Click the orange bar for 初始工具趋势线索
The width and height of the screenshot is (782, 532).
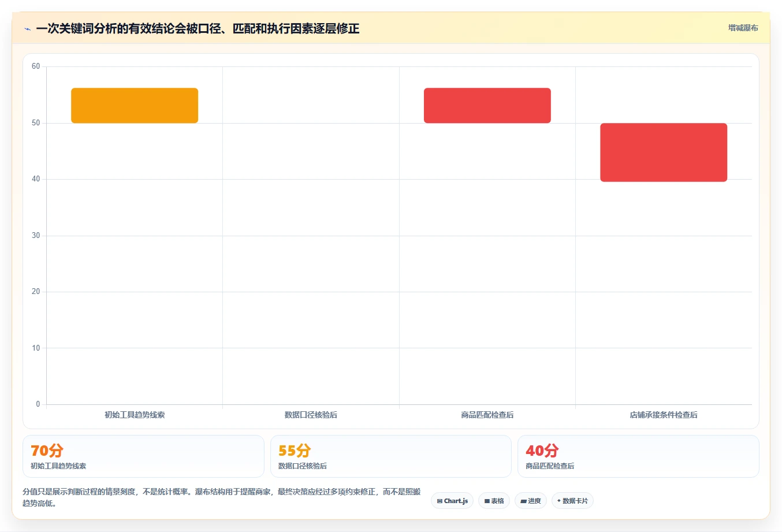click(135, 105)
